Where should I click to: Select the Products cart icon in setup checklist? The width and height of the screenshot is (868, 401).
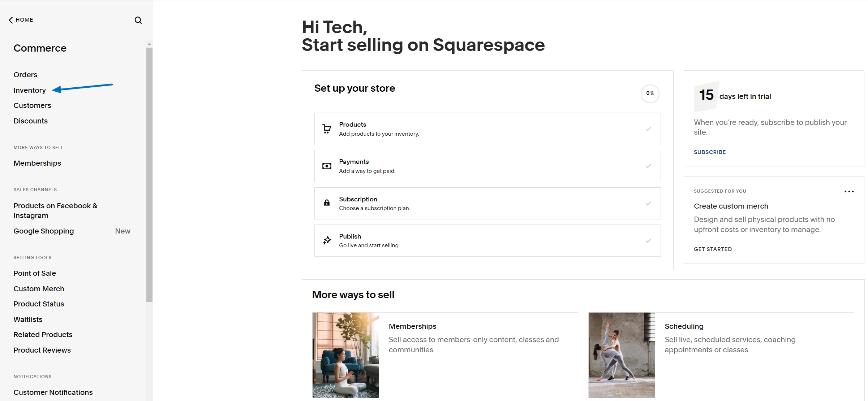tap(326, 129)
